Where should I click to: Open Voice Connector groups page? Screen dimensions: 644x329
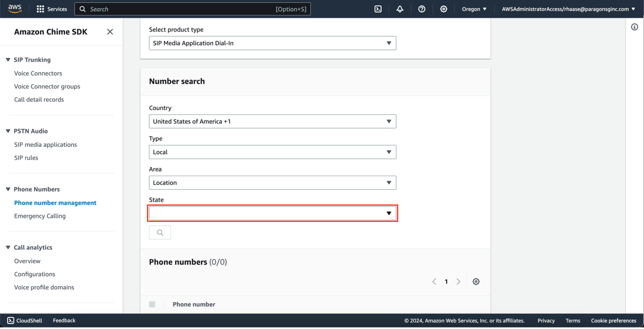[x=47, y=86]
